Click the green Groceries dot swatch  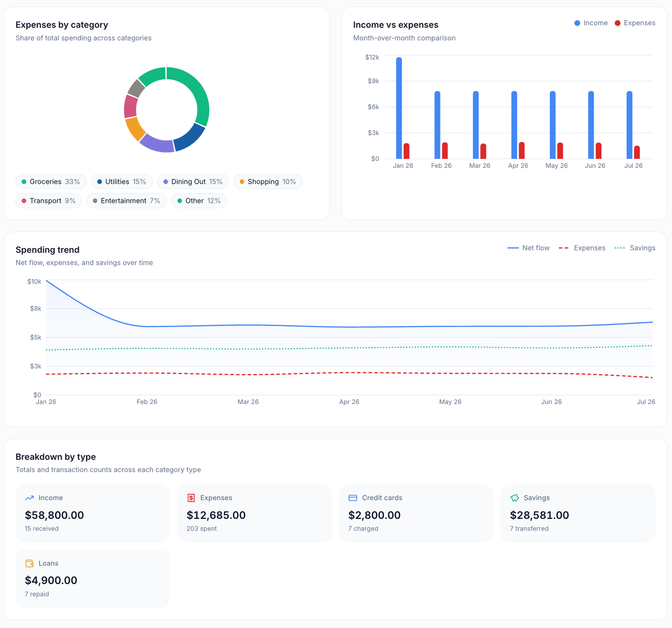click(x=24, y=181)
